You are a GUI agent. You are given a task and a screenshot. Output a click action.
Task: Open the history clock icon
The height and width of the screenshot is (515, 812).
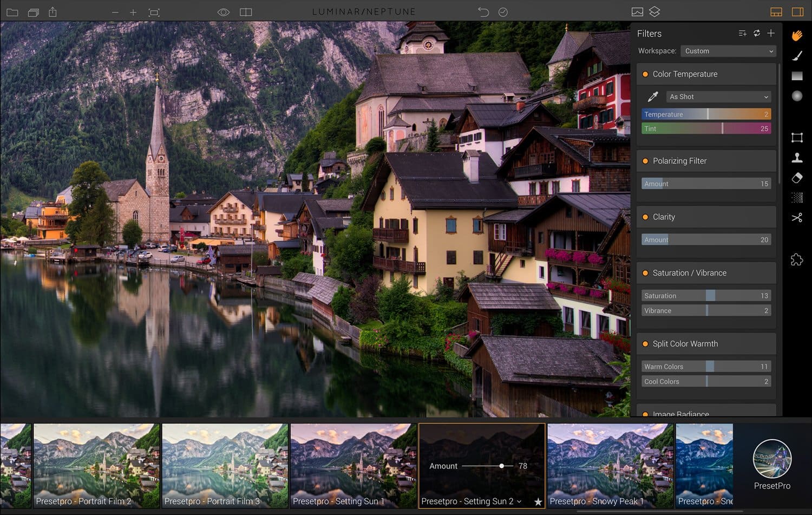pos(503,12)
